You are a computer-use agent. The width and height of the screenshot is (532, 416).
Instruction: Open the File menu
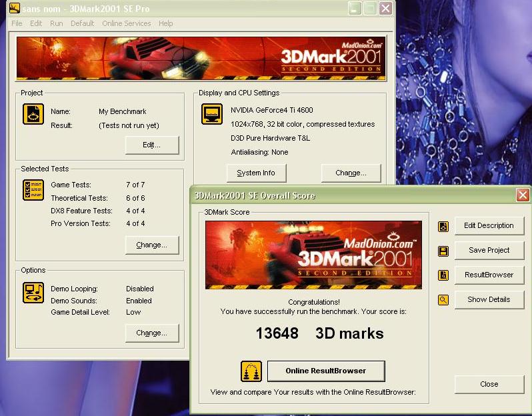point(17,23)
